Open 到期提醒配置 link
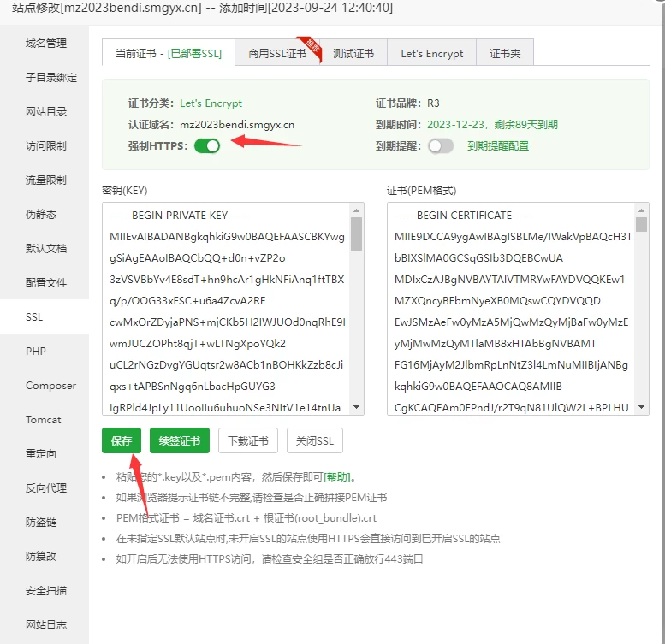The height and width of the screenshot is (644, 665). pyautogui.click(x=498, y=146)
